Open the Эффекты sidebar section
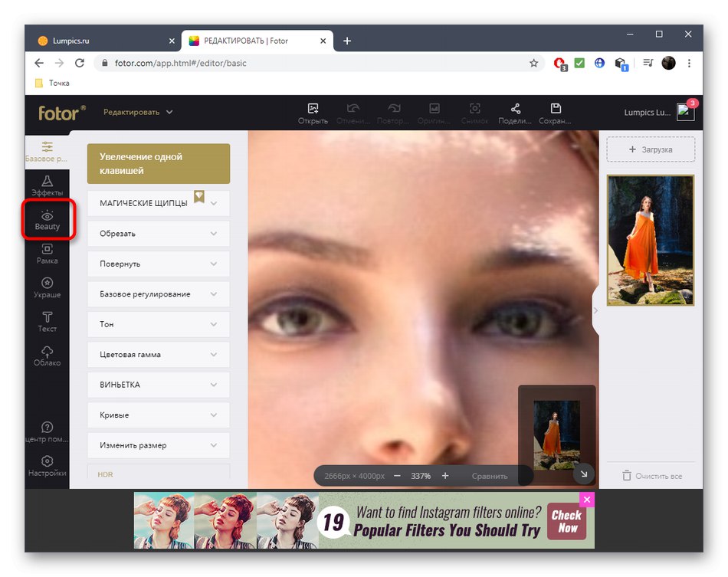The width and height of the screenshot is (728, 577). (47, 185)
